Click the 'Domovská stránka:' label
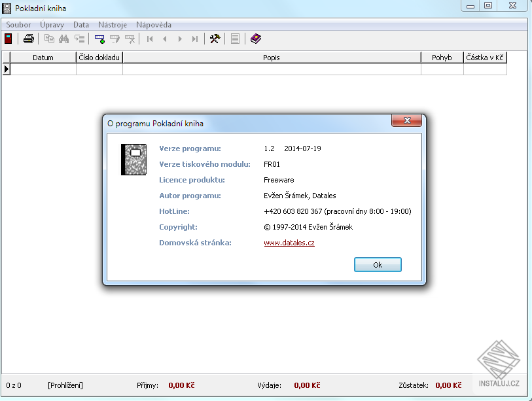Image resolution: width=532 pixels, height=401 pixels. click(195, 243)
